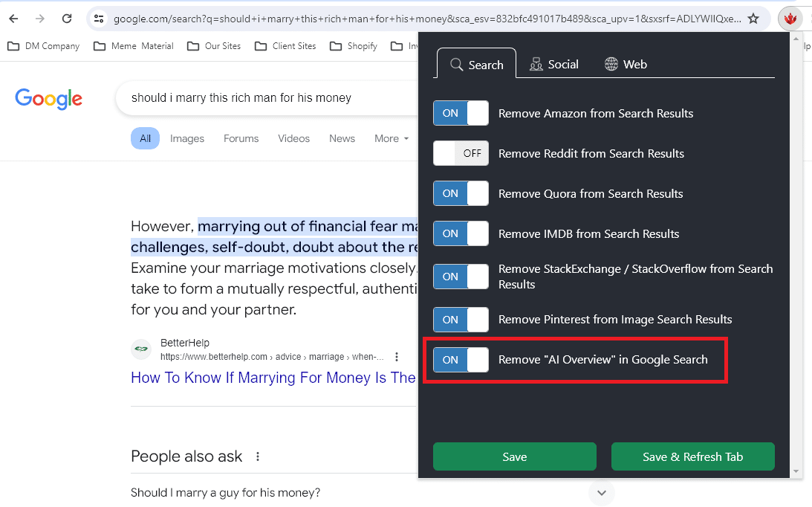Open Our Sites bookmarks folder
The height and width of the screenshot is (507, 812).
tap(214, 46)
